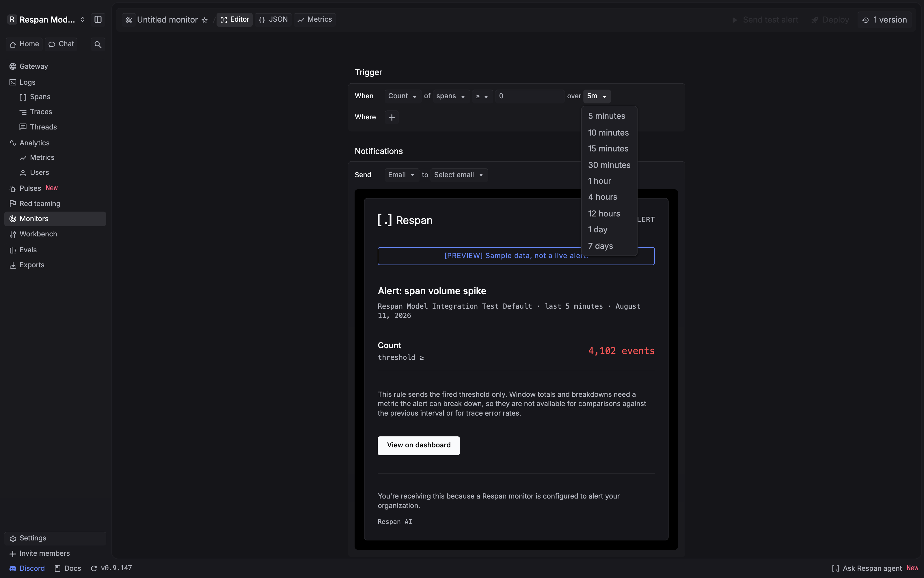The width and height of the screenshot is (924, 578).
Task: Open Gateway in the sidebar
Action: 55,66
